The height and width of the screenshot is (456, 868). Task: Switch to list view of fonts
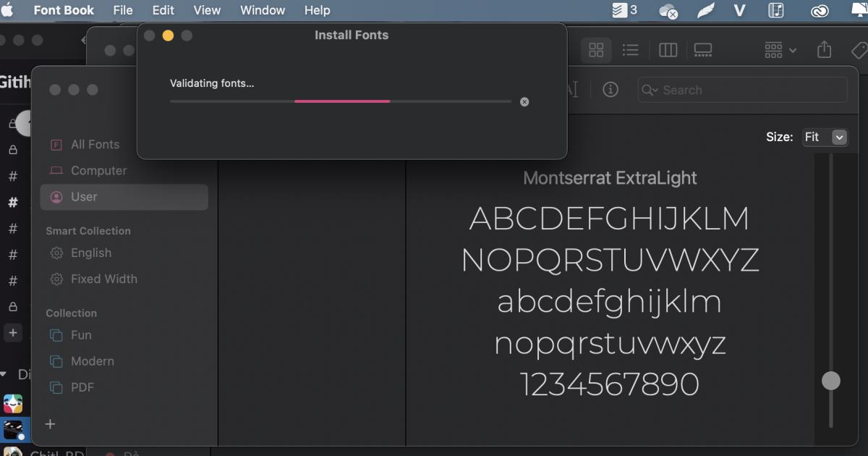[630, 49]
